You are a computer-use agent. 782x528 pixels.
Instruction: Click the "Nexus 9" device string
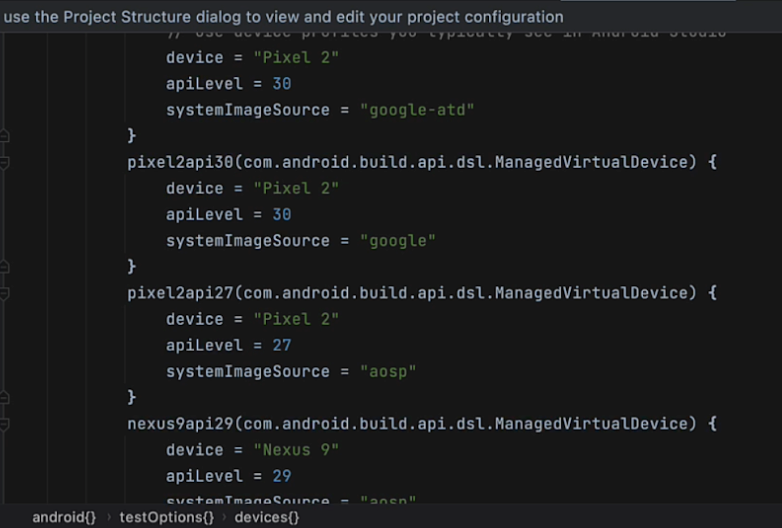296,450
